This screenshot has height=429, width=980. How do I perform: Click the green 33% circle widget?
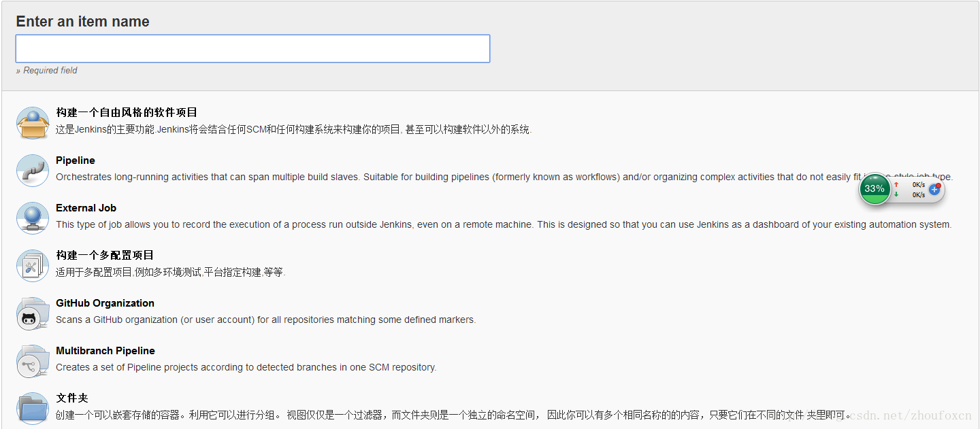pos(875,189)
